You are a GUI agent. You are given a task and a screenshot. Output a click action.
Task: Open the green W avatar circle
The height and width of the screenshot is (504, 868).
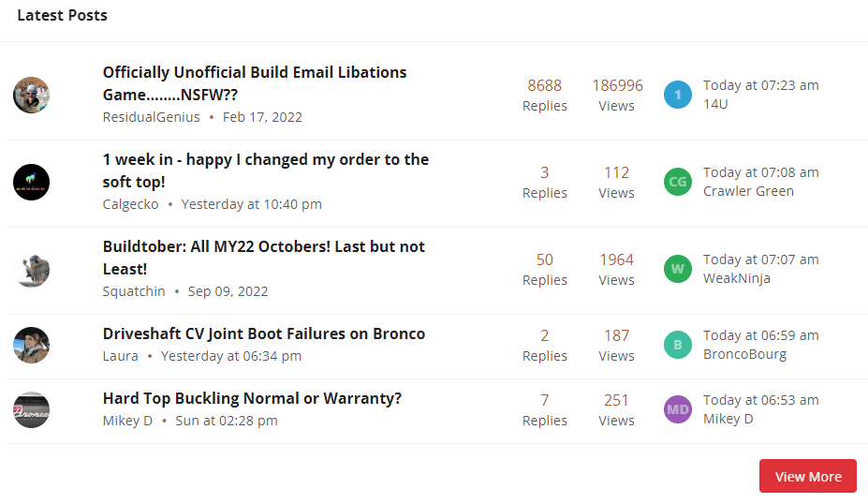pyautogui.click(x=678, y=269)
